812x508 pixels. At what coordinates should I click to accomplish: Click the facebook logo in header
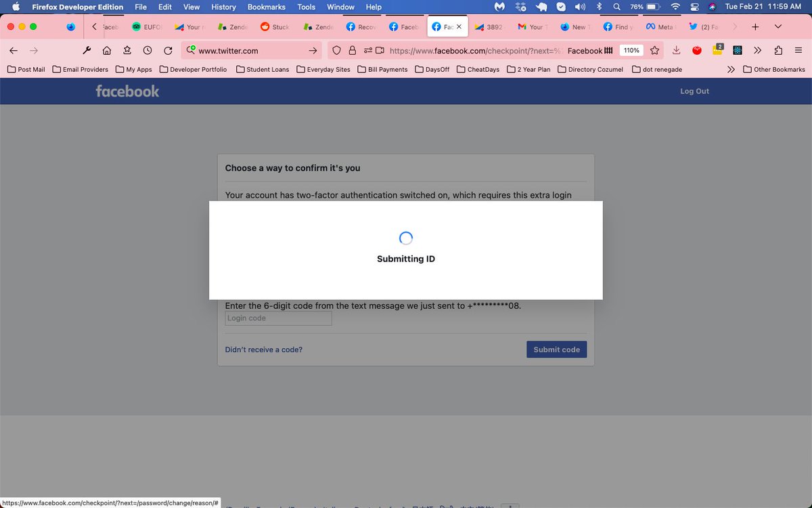point(127,91)
